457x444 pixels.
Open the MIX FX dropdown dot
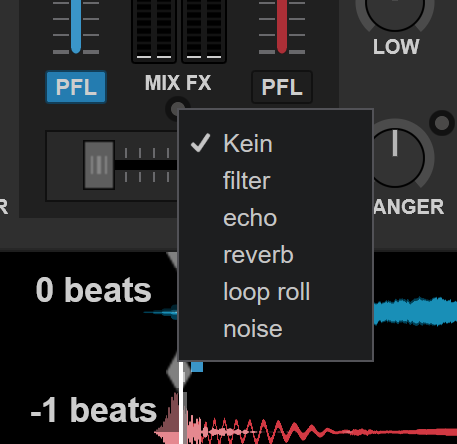177,109
